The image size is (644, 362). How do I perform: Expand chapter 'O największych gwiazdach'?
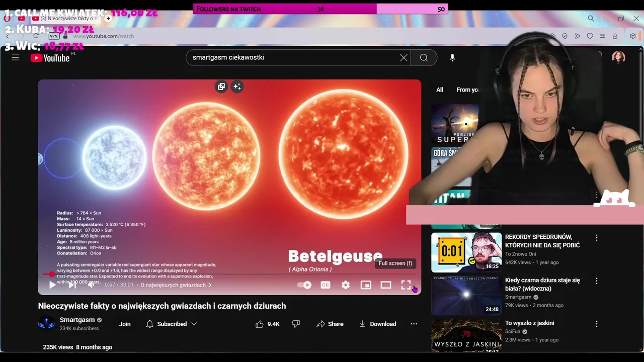click(176, 285)
